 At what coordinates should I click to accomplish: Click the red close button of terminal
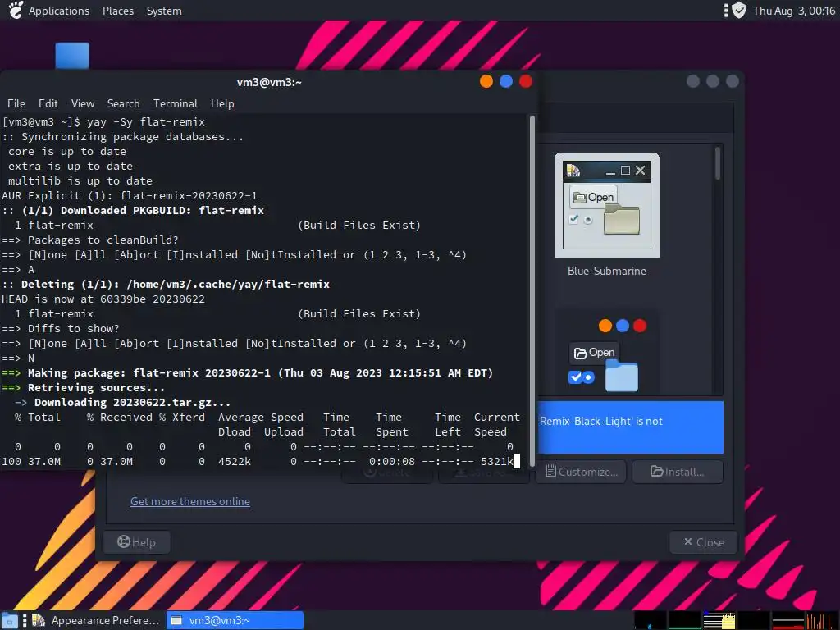pyautogui.click(x=526, y=81)
